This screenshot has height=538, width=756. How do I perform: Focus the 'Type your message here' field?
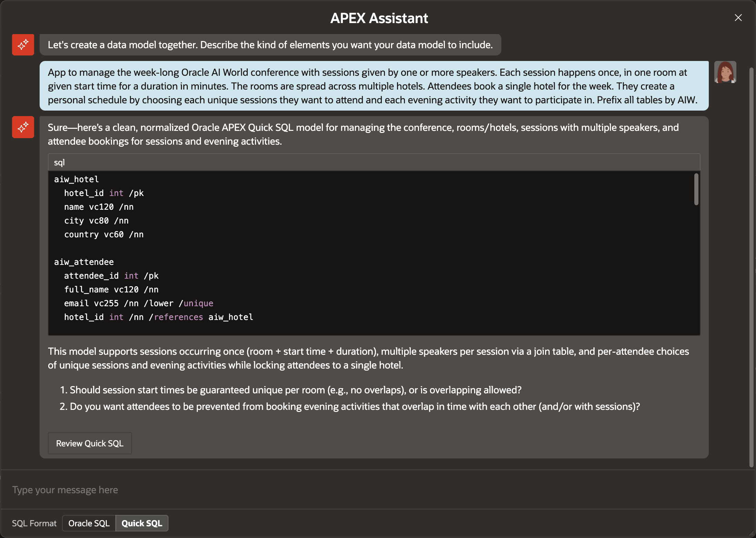point(378,489)
